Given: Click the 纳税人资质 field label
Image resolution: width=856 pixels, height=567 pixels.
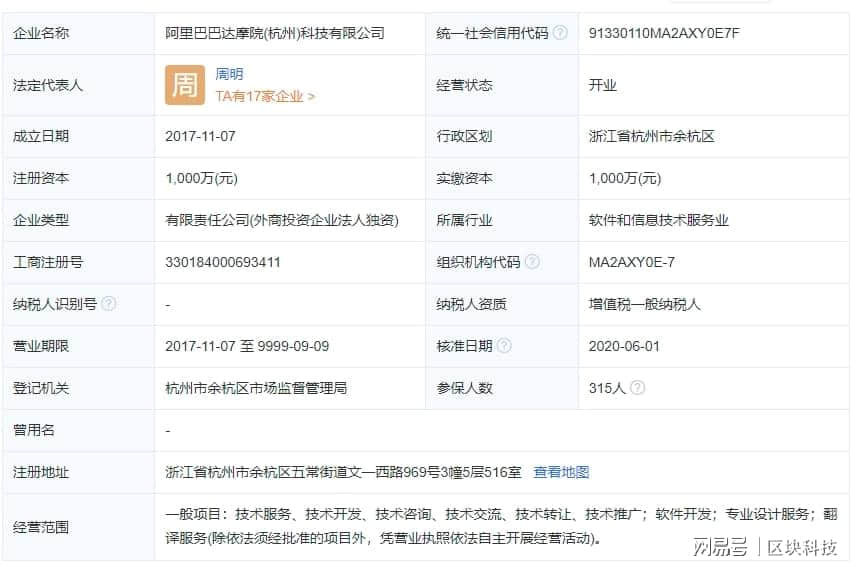Looking at the screenshot, I should click(x=472, y=304).
